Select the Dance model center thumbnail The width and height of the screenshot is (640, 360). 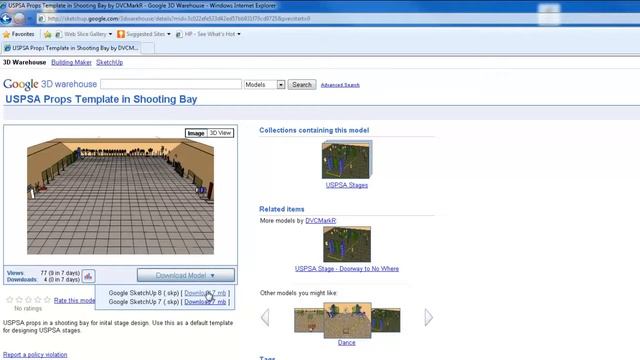[x=347, y=320]
